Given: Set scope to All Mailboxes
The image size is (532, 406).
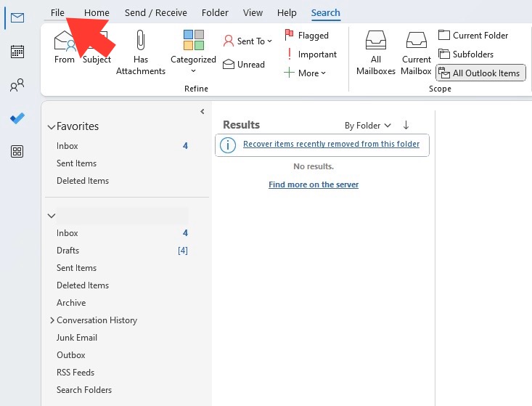Looking at the screenshot, I should pyautogui.click(x=375, y=52).
